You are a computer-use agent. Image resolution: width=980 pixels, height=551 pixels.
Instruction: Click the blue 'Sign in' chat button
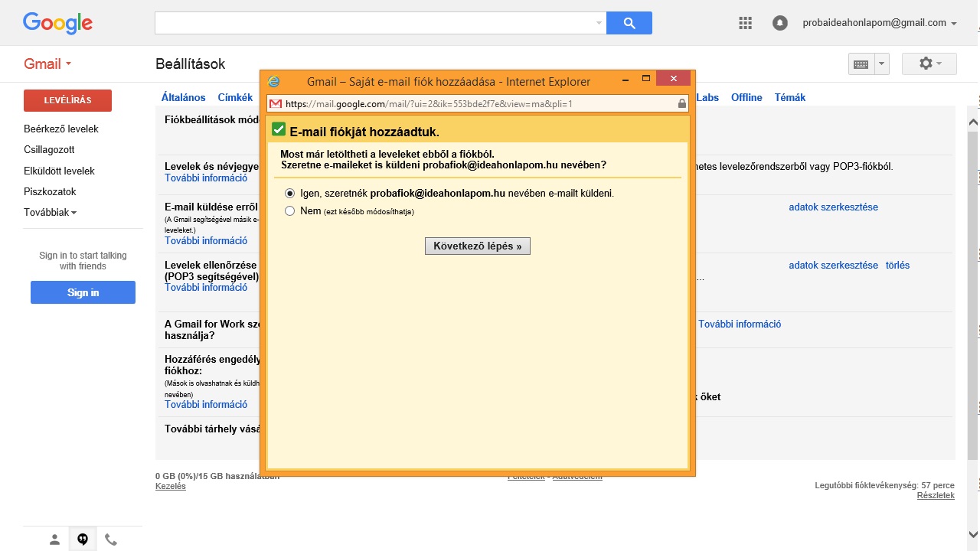(83, 292)
